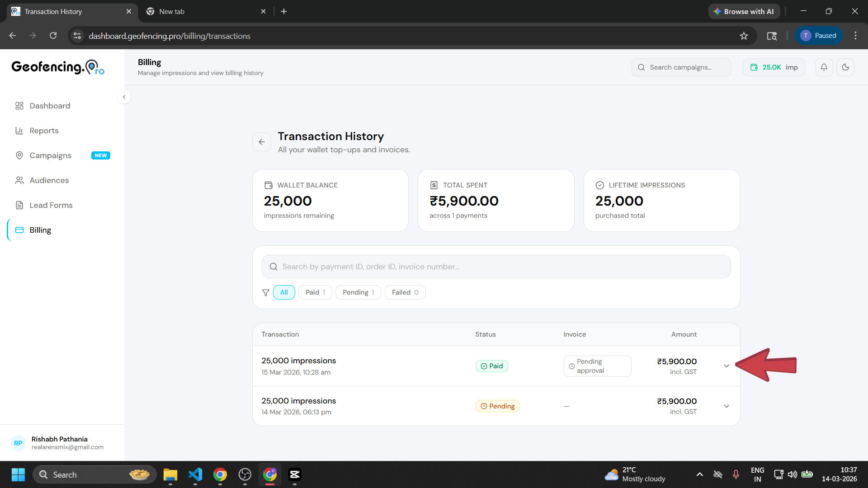Expand the 14 Mar 2026 transaction details
The height and width of the screenshot is (488, 868).
[726, 406]
